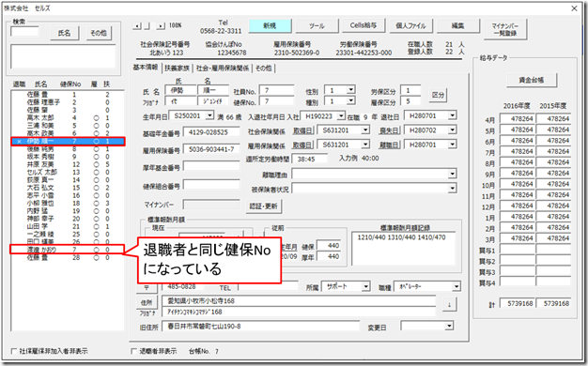588x366 pixels.
Task: Select 小柳 雅也 in employee list
Action: 68,203
